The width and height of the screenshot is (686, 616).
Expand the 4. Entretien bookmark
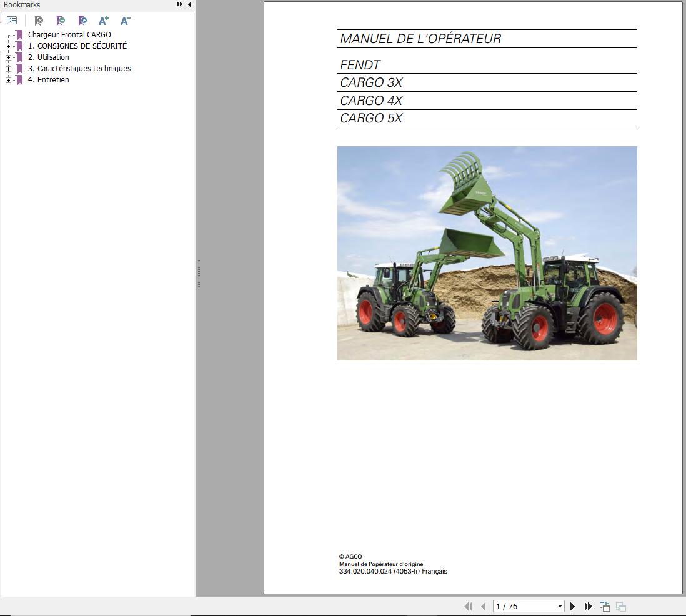tap(8, 80)
